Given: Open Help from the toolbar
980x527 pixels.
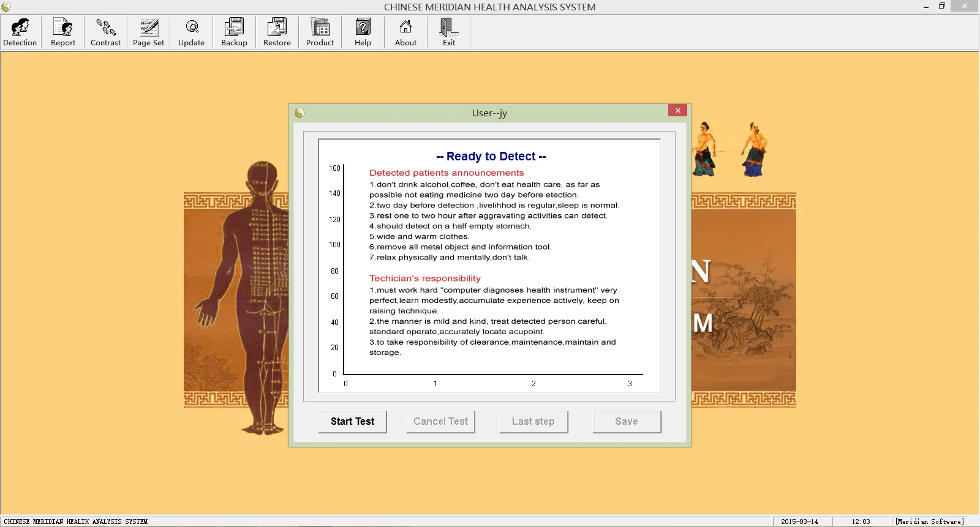Looking at the screenshot, I should click(363, 32).
